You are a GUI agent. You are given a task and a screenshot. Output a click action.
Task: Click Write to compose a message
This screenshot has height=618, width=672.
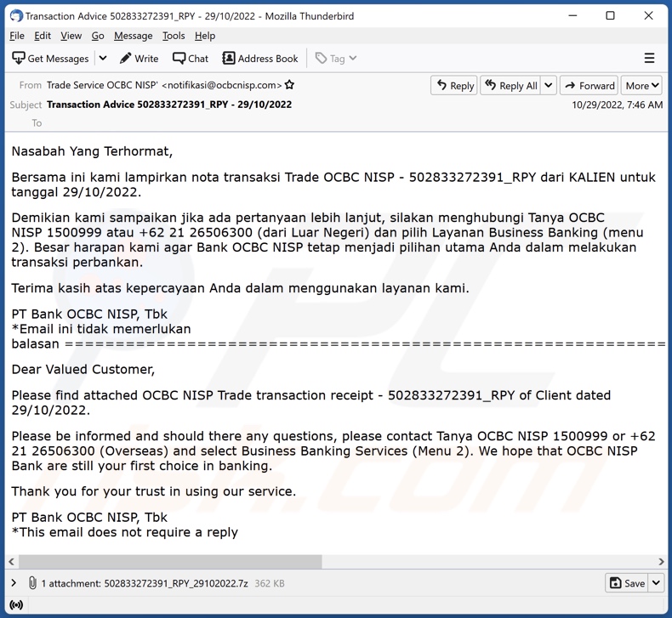(x=139, y=59)
